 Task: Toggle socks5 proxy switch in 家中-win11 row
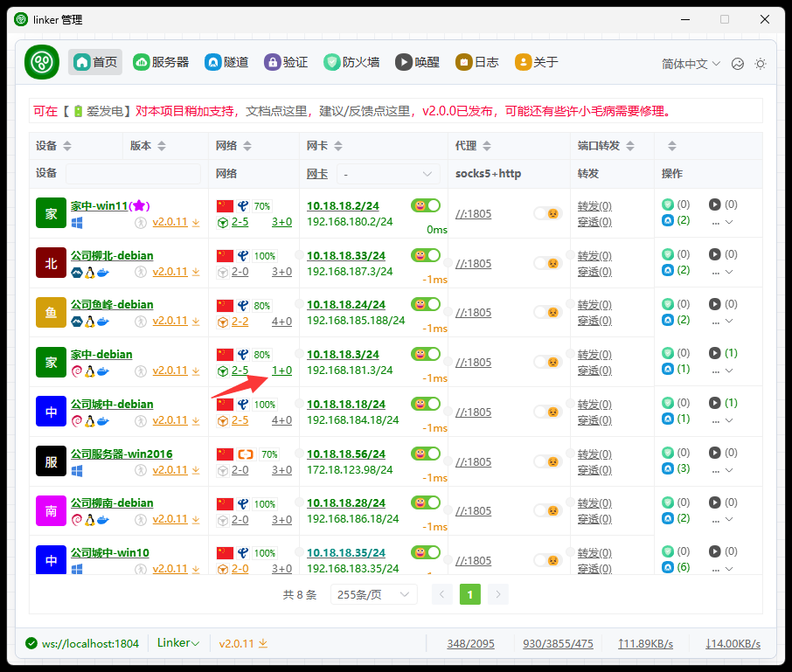548,213
